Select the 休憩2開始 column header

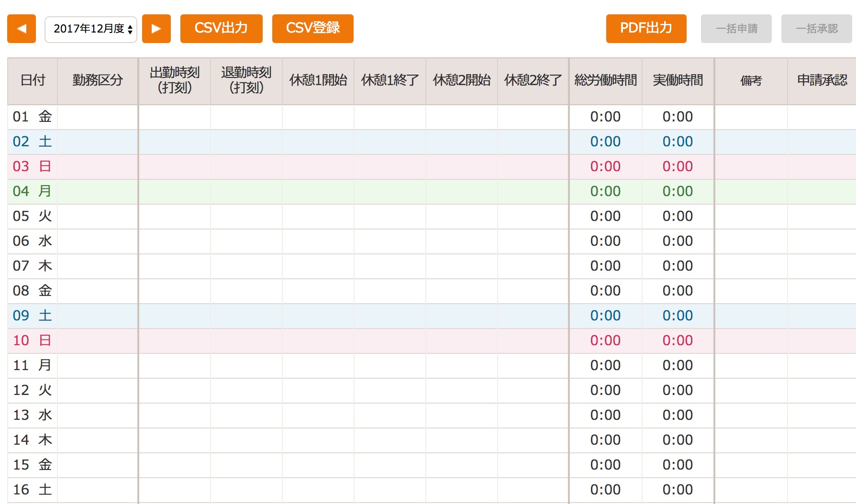click(462, 81)
